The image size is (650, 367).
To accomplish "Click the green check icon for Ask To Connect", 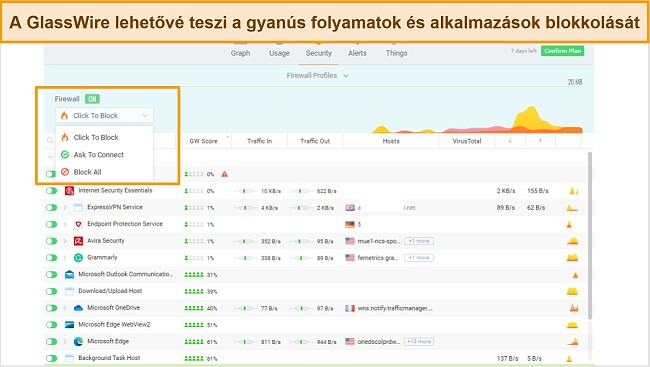I will point(65,154).
